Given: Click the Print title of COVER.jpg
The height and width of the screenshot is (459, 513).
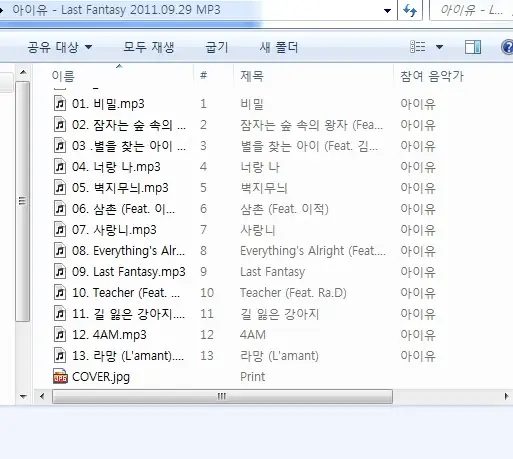Looking at the screenshot, I should pyautogui.click(x=252, y=377).
